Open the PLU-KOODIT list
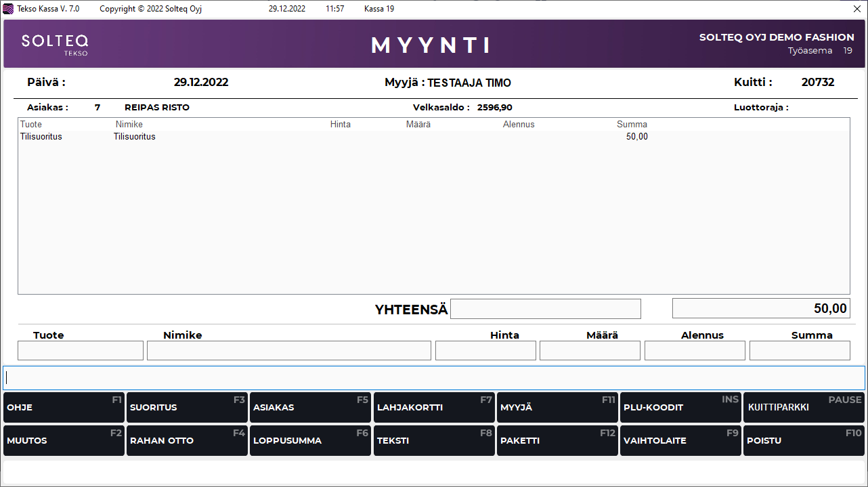The width and height of the screenshot is (868, 487). (680, 408)
